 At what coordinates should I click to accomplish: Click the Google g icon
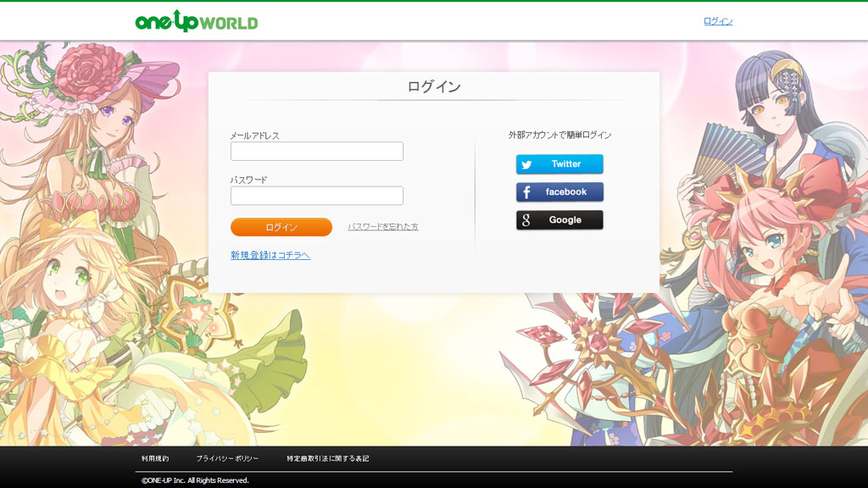[x=526, y=220]
